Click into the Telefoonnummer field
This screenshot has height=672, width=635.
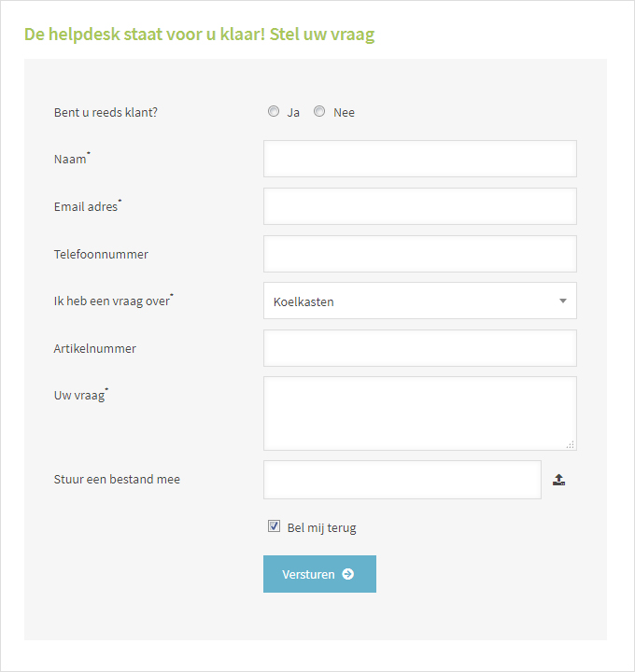pos(420,254)
